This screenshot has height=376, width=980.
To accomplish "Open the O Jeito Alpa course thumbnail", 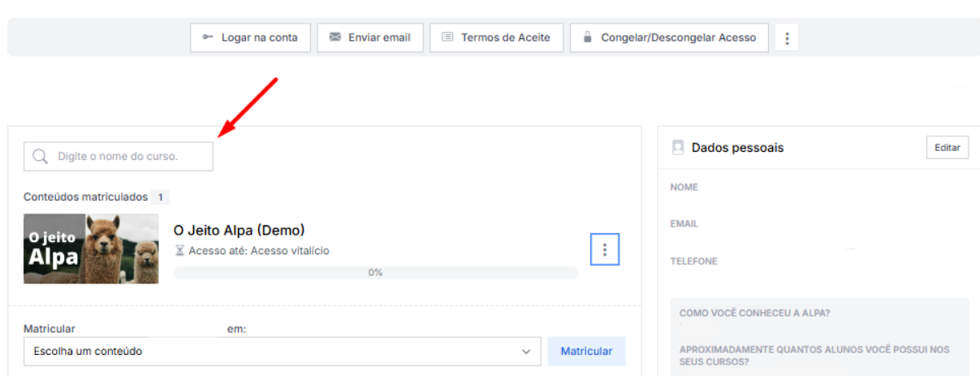I will 91,249.
